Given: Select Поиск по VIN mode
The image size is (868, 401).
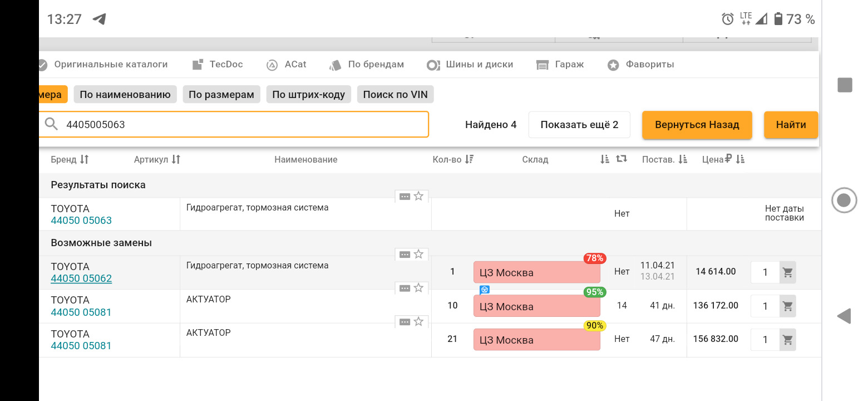Looking at the screenshot, I should click(396, 94).
